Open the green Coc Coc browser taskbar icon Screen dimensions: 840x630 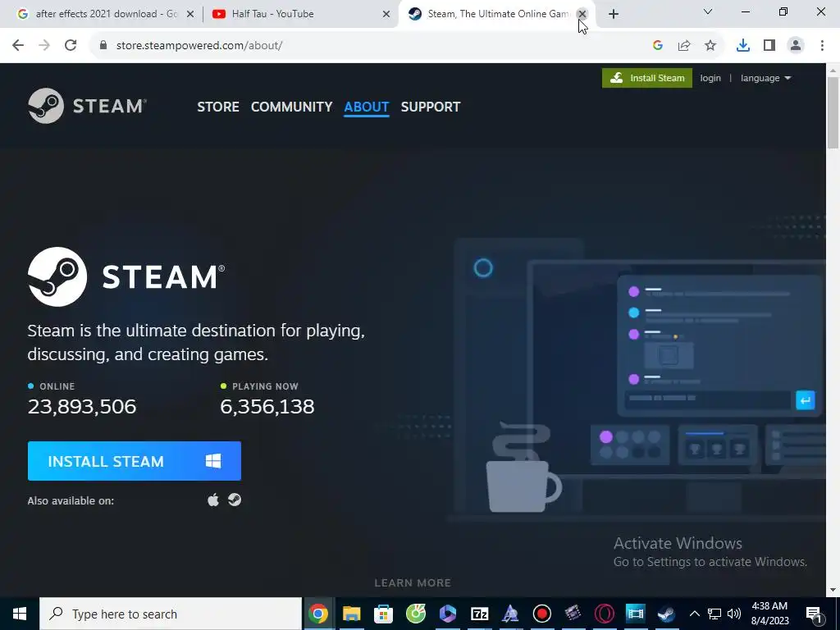click(x=416, y=614)
